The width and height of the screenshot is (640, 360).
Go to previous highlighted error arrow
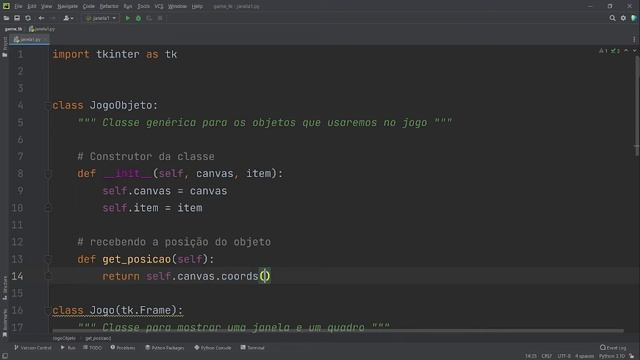[626, 51]
